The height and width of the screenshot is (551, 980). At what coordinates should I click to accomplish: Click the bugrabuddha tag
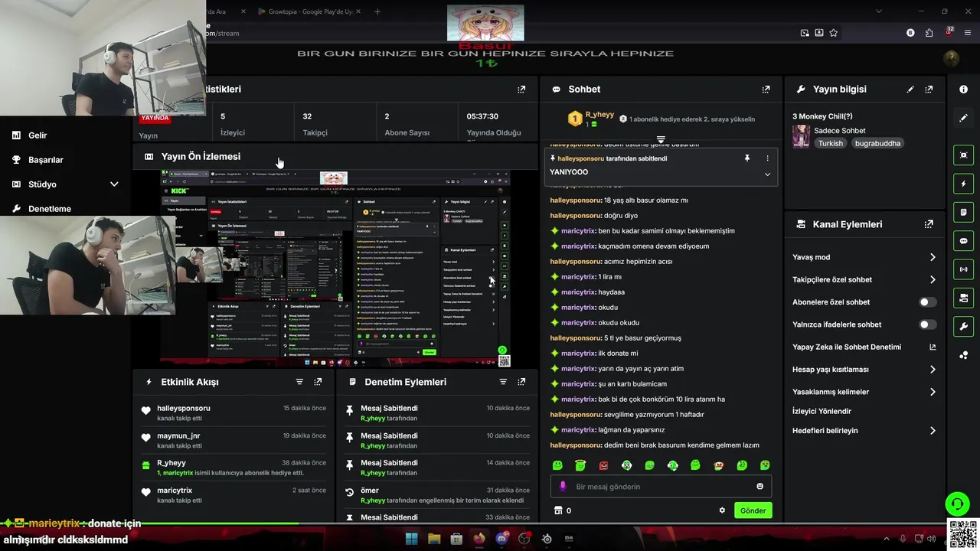877,143
